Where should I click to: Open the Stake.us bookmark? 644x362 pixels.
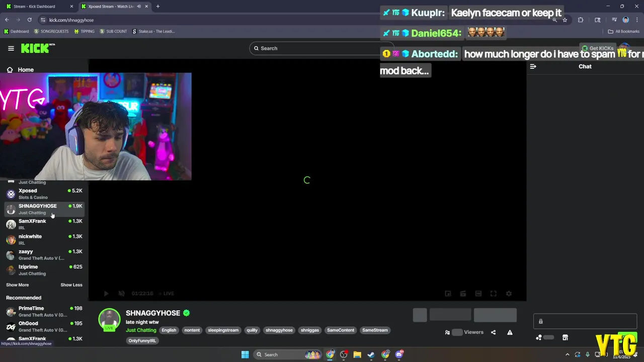153,31
